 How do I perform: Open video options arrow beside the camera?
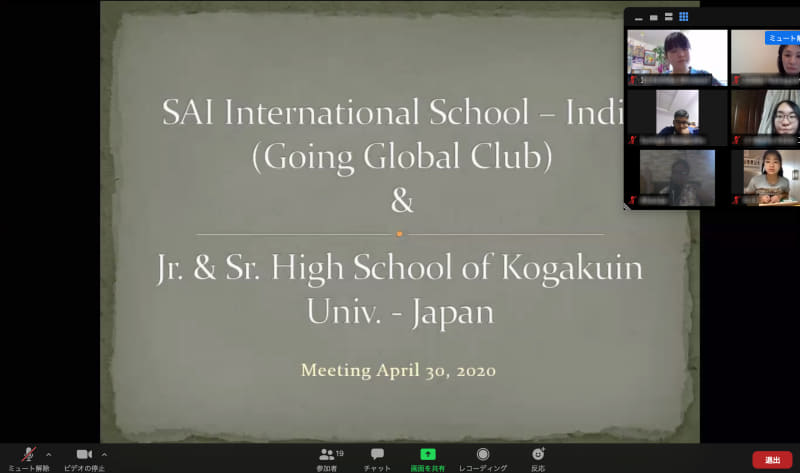pyautogui.click(x=104, y=454)
